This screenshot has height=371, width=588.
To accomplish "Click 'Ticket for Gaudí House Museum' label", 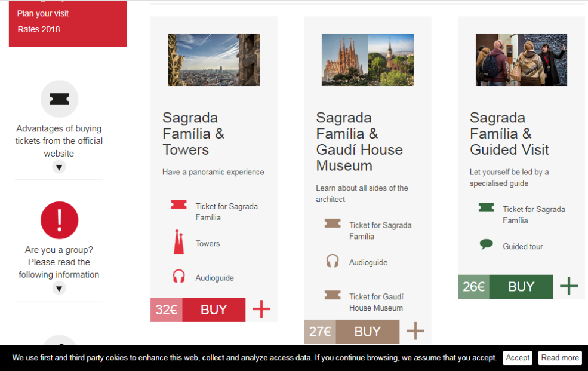I will tap(376, 302).
